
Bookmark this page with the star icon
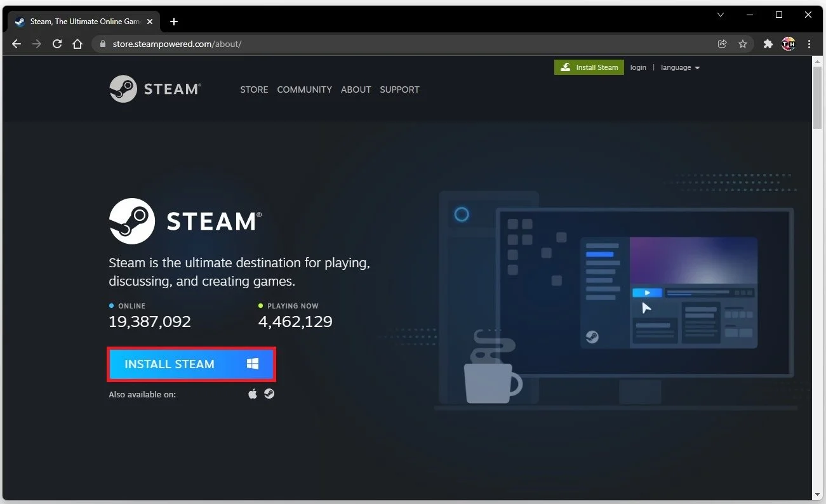(x=743, y=44)
